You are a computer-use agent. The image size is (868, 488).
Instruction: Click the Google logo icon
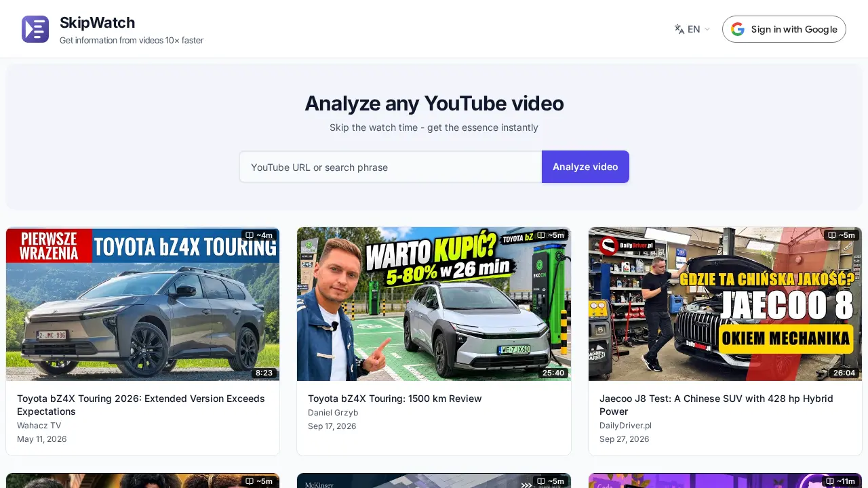tap(738, 29)
